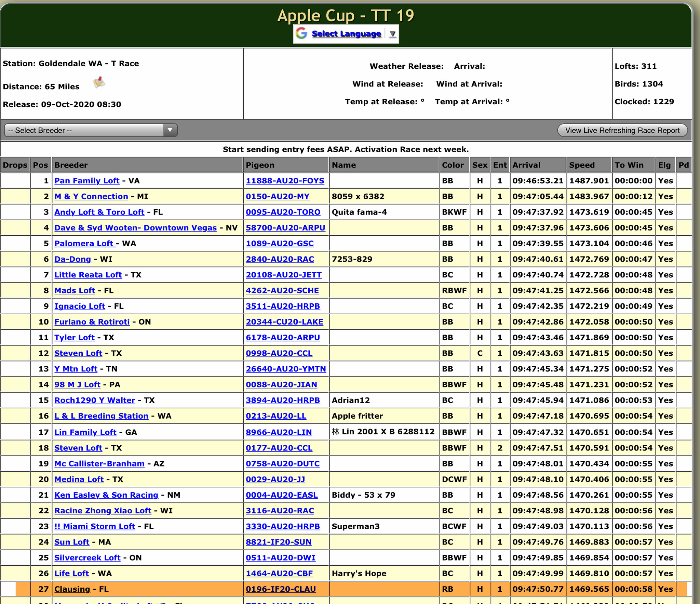700x604 pixels.
Task: Open pigeon 3511-AU20-HRPB details
Action: pyautogui.click(x=283, y=307)
